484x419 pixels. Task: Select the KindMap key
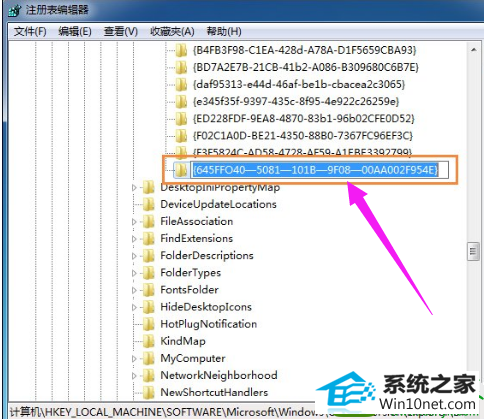tap(183, 341)
